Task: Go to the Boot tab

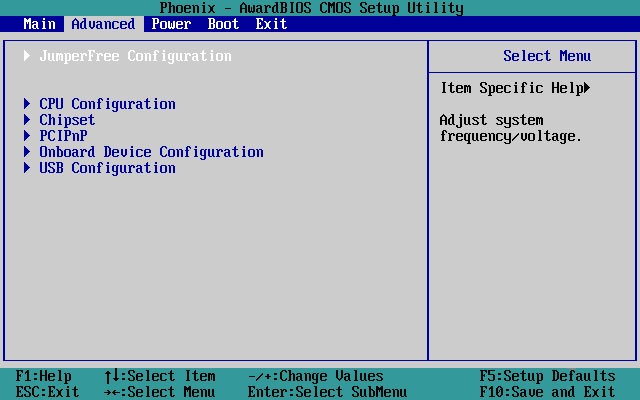Action: point(223,24)
